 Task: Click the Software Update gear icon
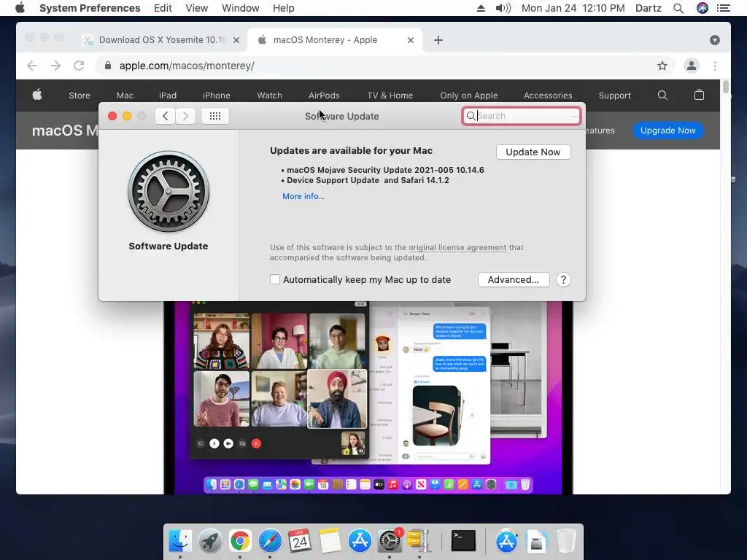169,192
